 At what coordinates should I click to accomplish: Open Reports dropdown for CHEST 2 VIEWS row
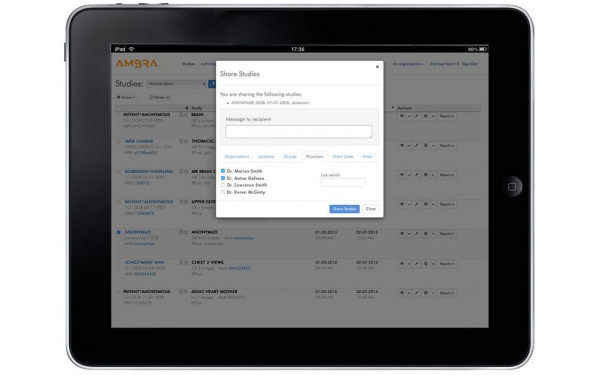pyautogui.click(x=447, y=264)
